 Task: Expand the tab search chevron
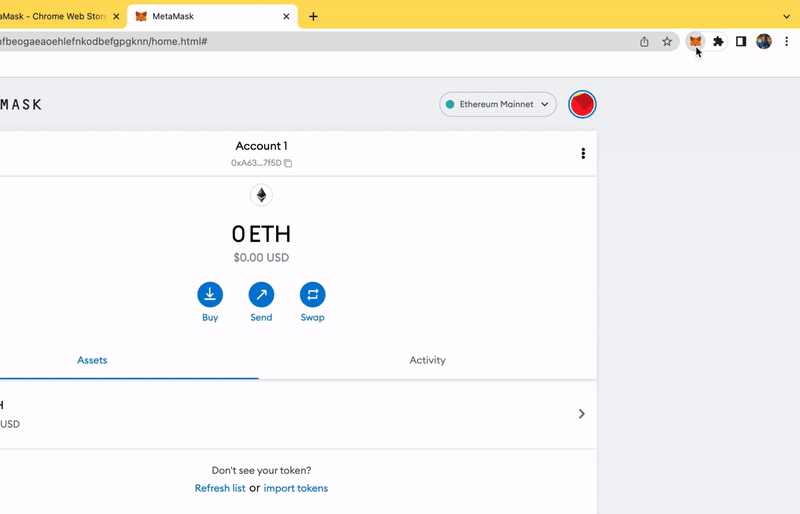pyautogui.click(x=786, y=16)
